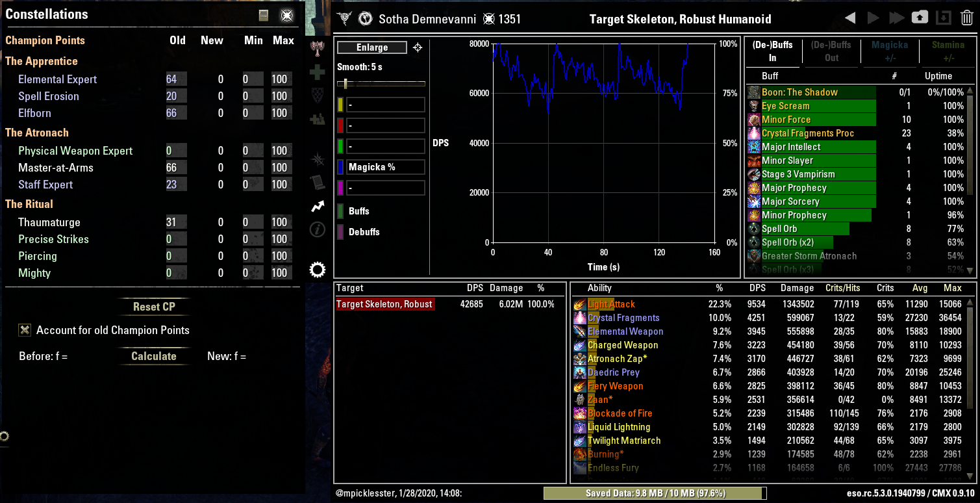Click the buff list scroll up arrow

(970, 90)
